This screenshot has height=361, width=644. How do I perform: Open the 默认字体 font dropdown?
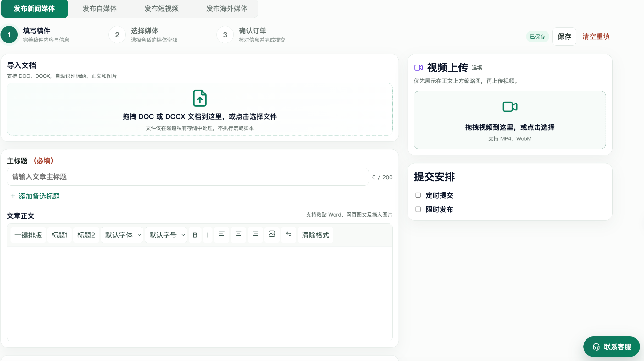tap(122, 235)
